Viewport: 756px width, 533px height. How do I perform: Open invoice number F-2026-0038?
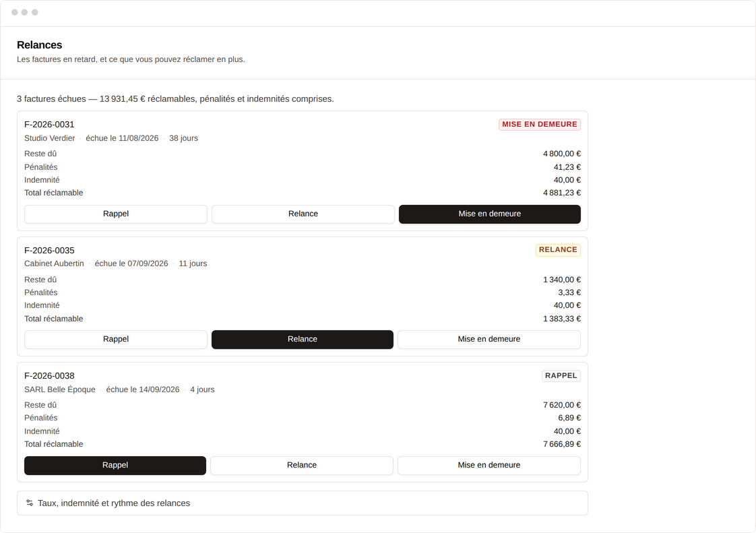(x=49, y=376)
